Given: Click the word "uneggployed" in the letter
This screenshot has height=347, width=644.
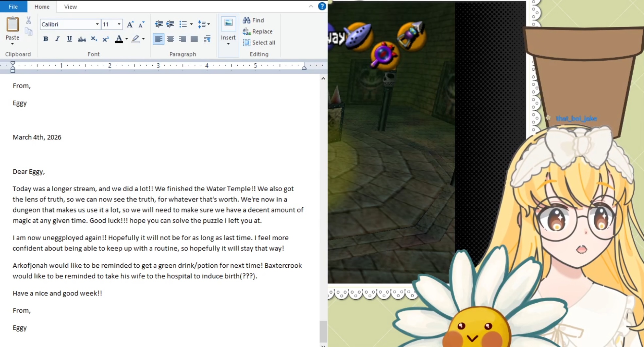Looking at the screenshot, I should coord(63,238).
